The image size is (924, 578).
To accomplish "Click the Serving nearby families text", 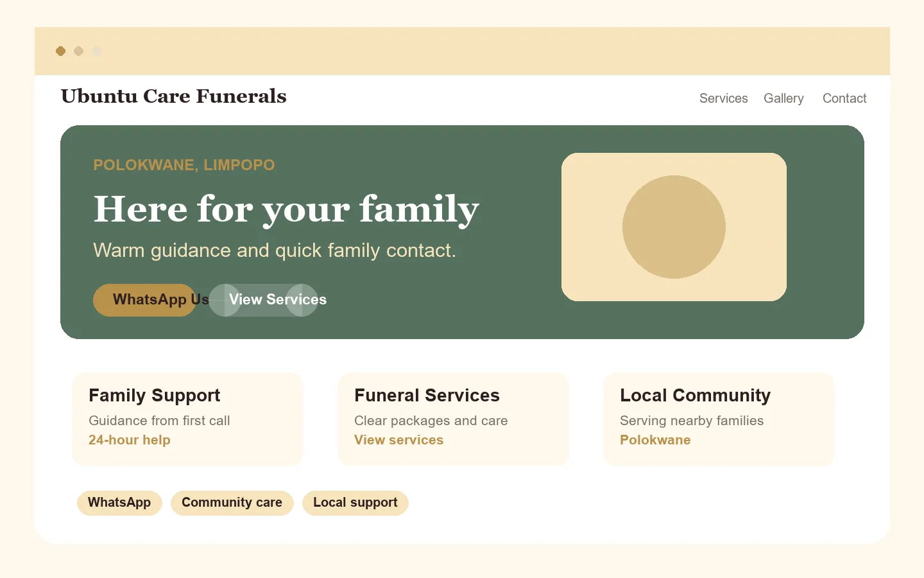I will (x=692, y=421).
